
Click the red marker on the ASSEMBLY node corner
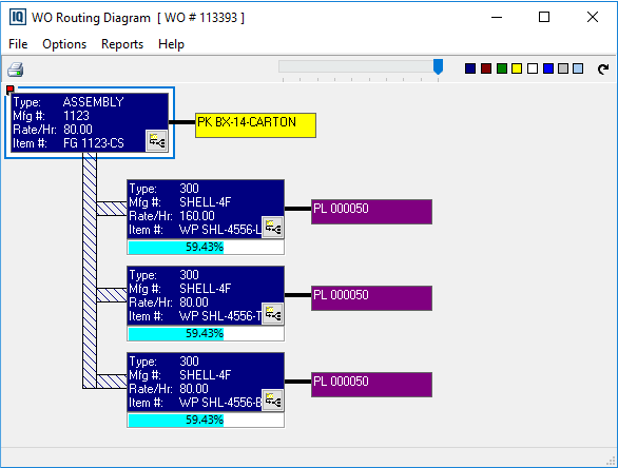10,91
